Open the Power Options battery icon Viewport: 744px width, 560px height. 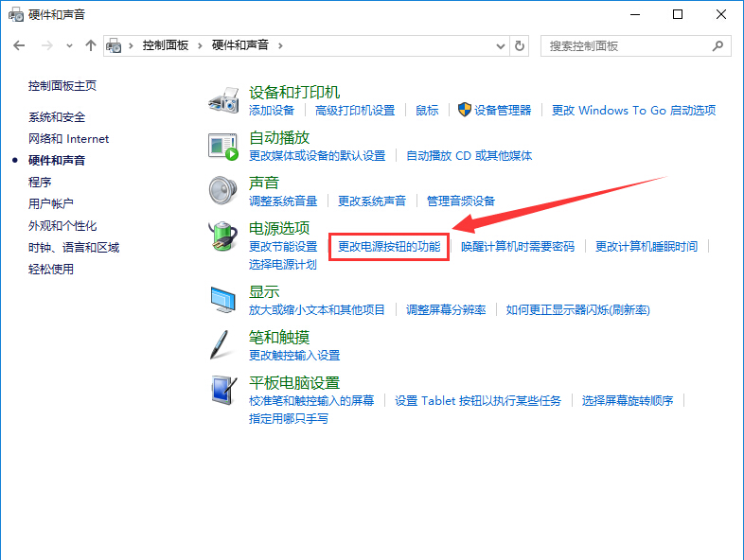(223, 236)
